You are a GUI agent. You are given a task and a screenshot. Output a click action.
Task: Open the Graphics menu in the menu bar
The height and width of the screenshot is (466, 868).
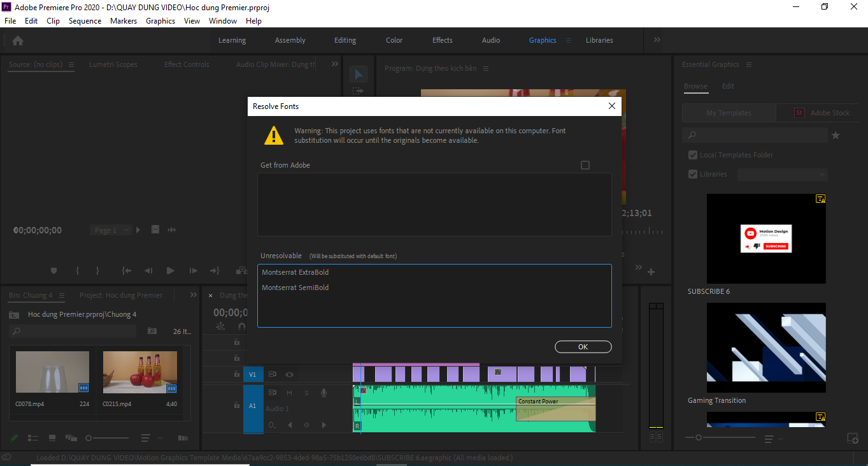160,21
